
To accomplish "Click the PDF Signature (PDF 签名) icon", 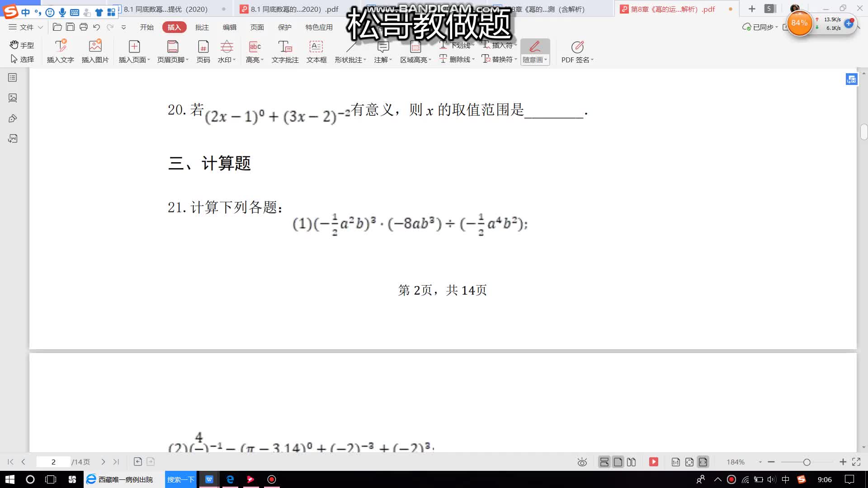I will [577, 47].
